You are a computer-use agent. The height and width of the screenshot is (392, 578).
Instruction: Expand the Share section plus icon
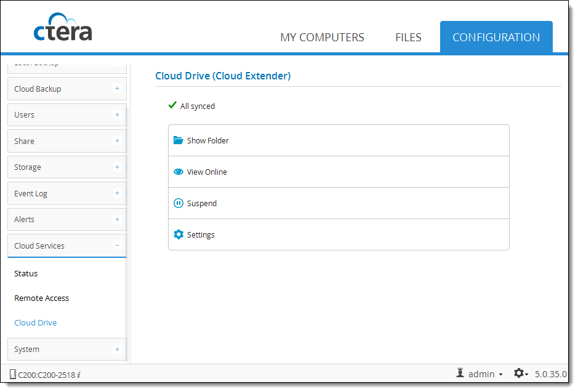117,141
